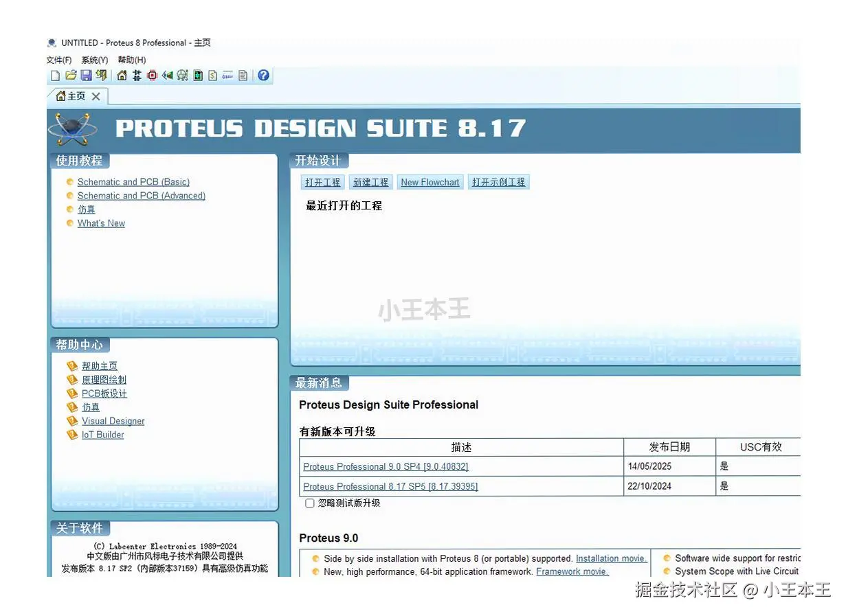This screenshot has height=616, width=848.
Task: Open Proteus Professional 8.17 SP5 upgrade link
Action: (x=390, y=486)
